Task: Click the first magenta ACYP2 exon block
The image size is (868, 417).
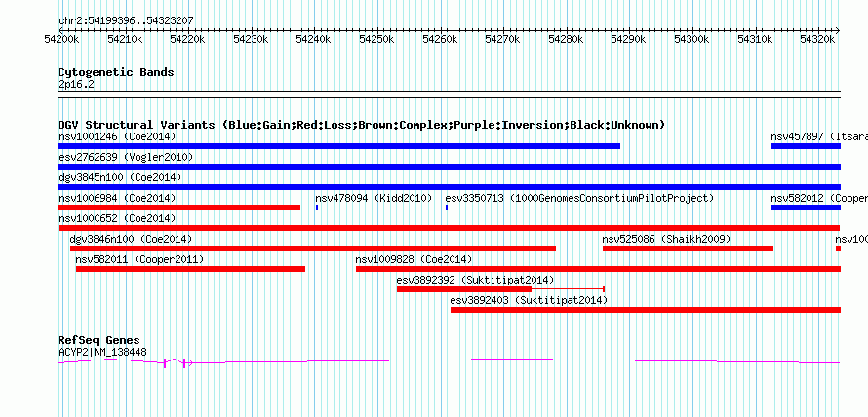Action: pos(165,362)
